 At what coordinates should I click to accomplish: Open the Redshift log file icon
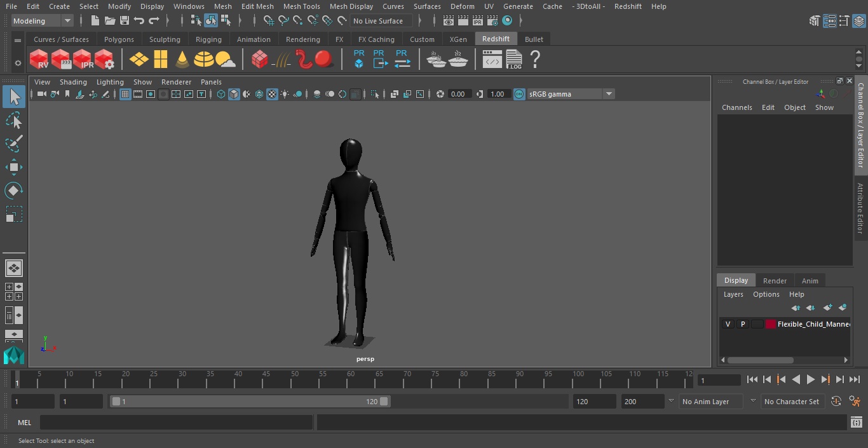(514, 60)
